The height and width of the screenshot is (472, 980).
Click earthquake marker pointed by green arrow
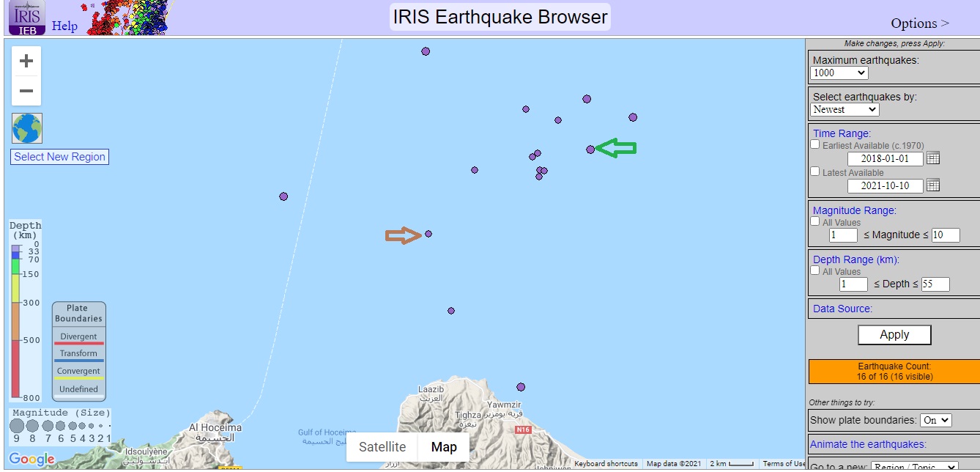coord(590,150)
